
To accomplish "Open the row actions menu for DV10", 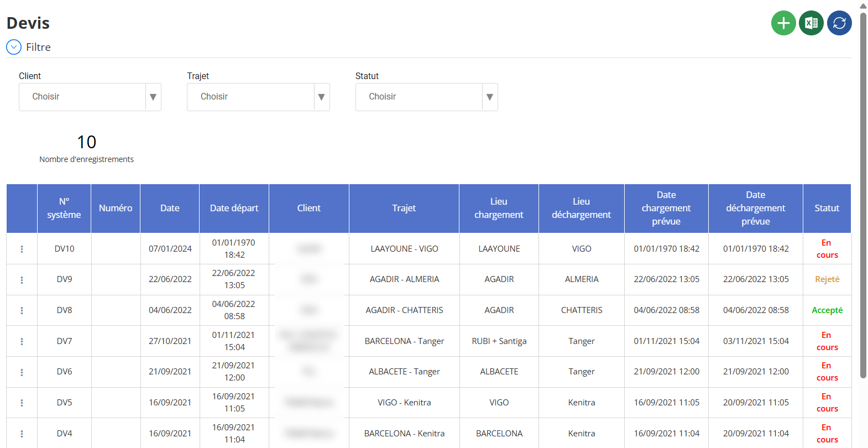I will tap(22, 249).
